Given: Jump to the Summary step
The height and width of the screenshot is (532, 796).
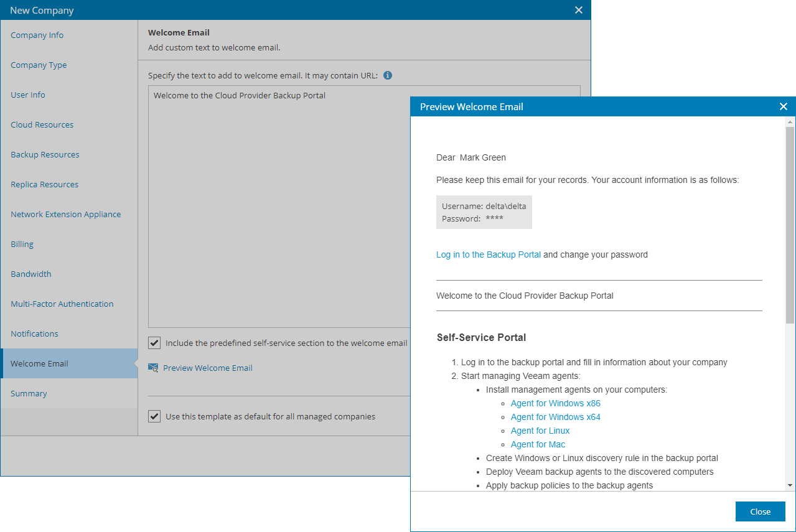Looking at the screenshot, I should pos(69,393).
